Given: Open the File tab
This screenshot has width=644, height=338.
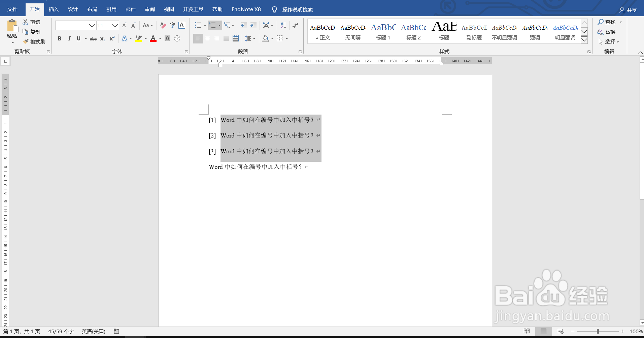Looking at the screenshot, I should tap(12, 9).
